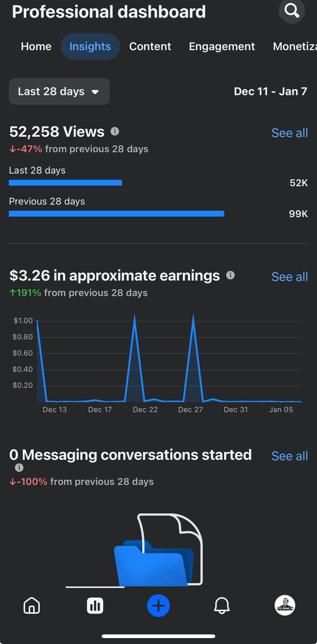Go to Home icon in bottom bar
Image resolution: width=317 pixels, height=644 pixels.
pos(32,605)
